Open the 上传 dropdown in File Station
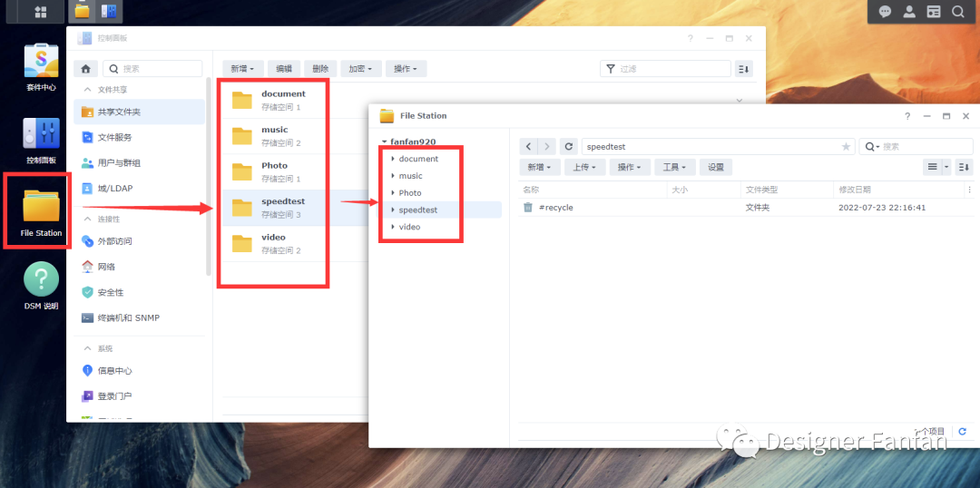 (584, 167)
